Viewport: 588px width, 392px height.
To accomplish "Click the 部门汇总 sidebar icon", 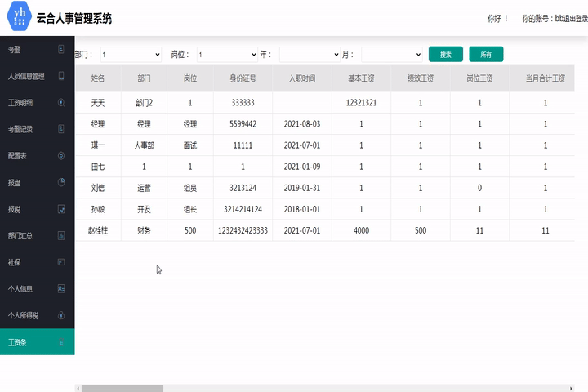I will 61,236.
